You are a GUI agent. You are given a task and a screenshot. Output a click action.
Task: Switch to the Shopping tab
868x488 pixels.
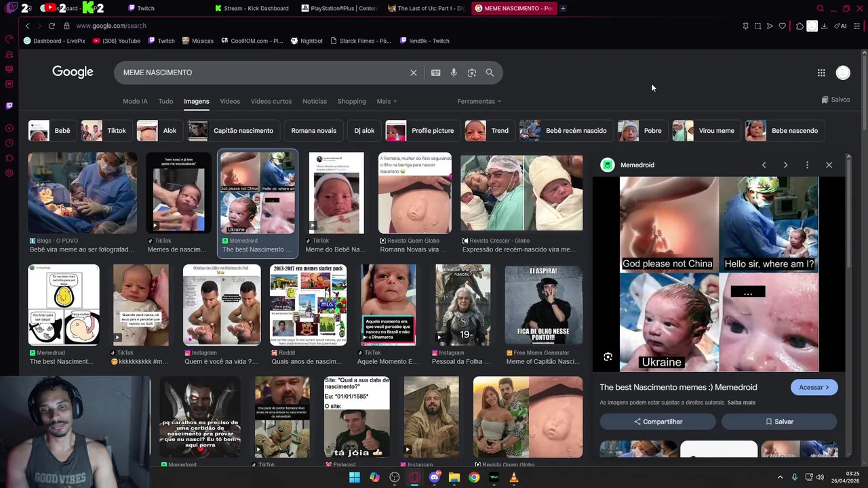tap(351, 101)
